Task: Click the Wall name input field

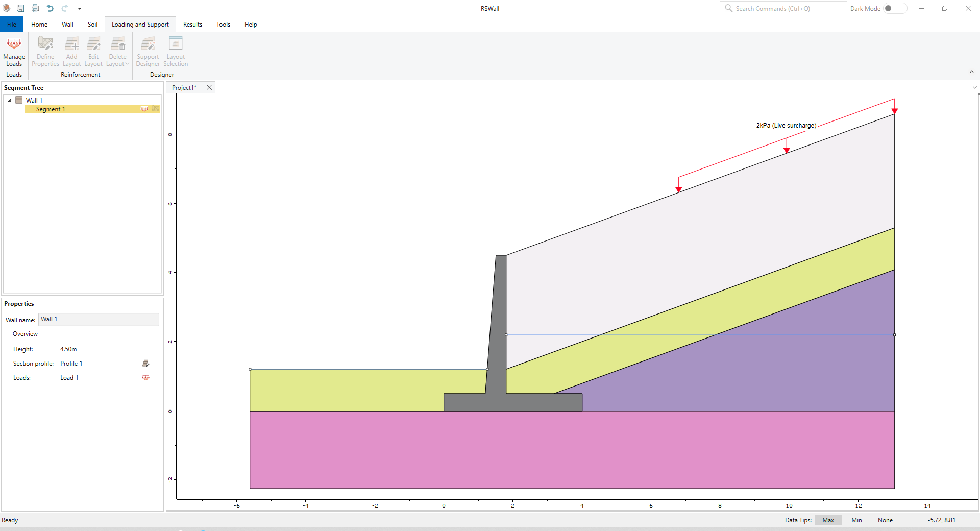Action: pos(99,320)
